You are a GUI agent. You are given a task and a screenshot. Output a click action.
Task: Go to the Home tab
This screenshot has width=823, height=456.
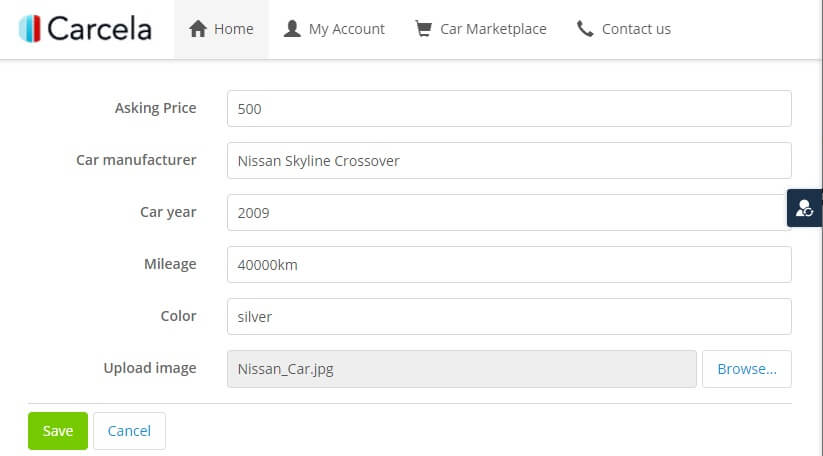coord(222,29)
